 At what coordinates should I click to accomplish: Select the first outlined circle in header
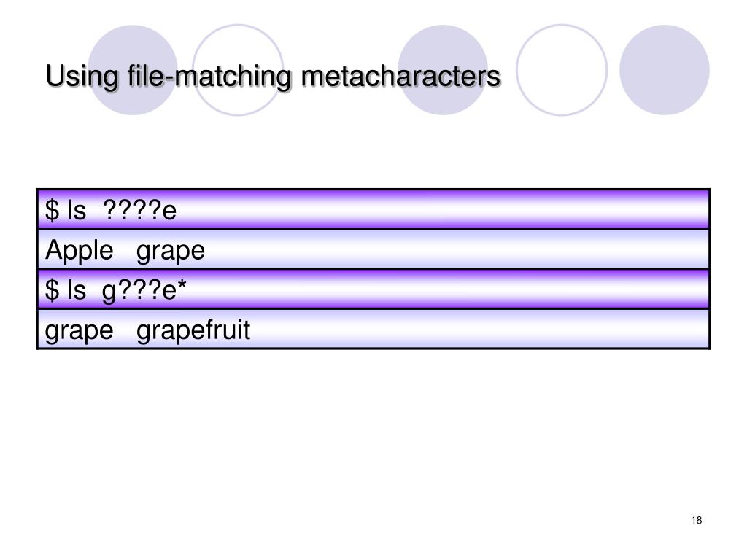[x=238, y=70]
